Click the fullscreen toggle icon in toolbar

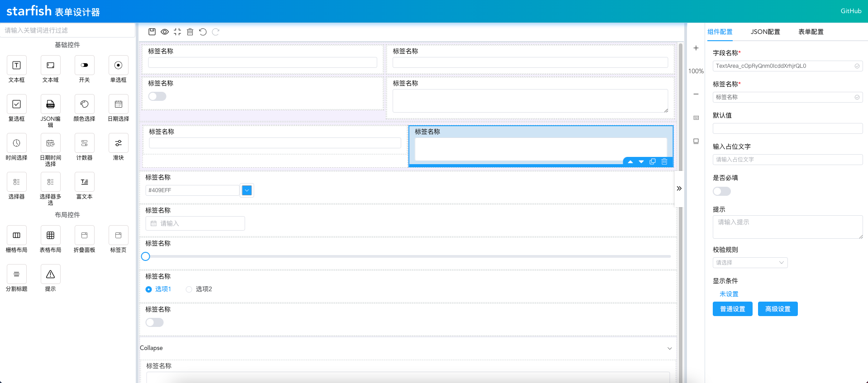pos(177,32)
